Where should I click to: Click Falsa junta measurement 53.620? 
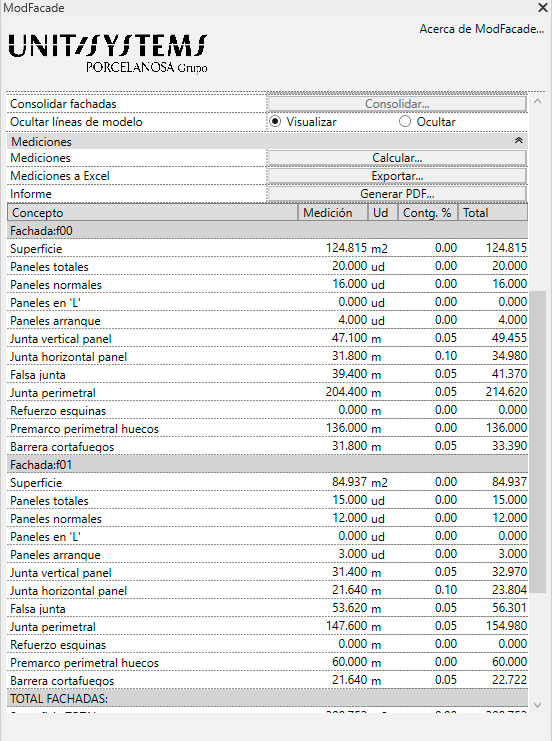[x=349, y=608]
